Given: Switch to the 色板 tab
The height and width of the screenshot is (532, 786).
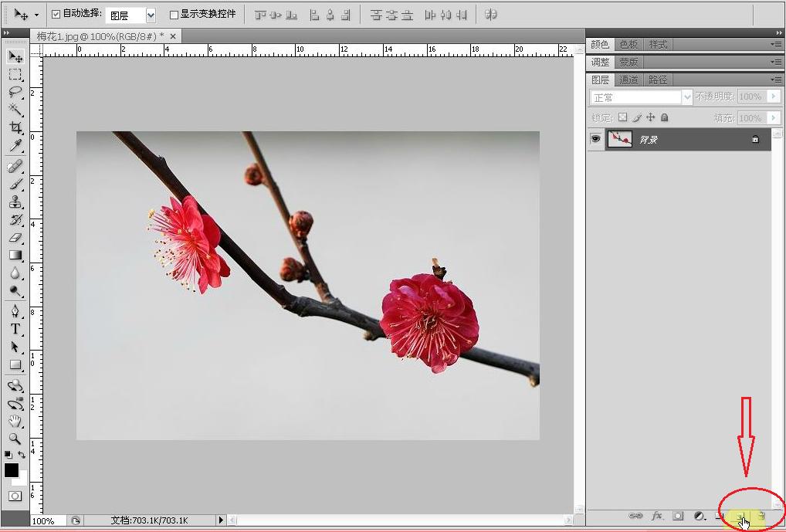Looking at the screenshot, I should [x=628, y=44].
